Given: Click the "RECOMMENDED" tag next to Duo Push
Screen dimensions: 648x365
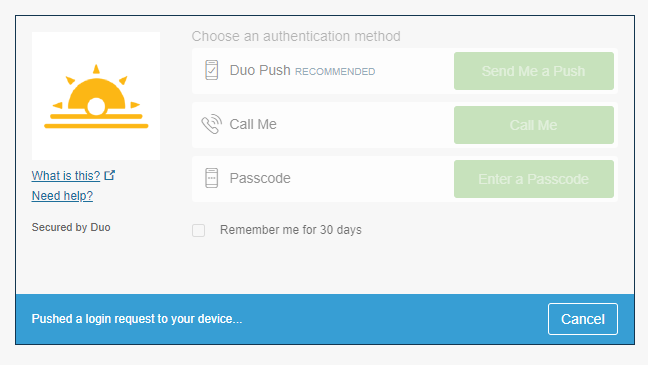Looking at the screenshot, I should [335, 72].
